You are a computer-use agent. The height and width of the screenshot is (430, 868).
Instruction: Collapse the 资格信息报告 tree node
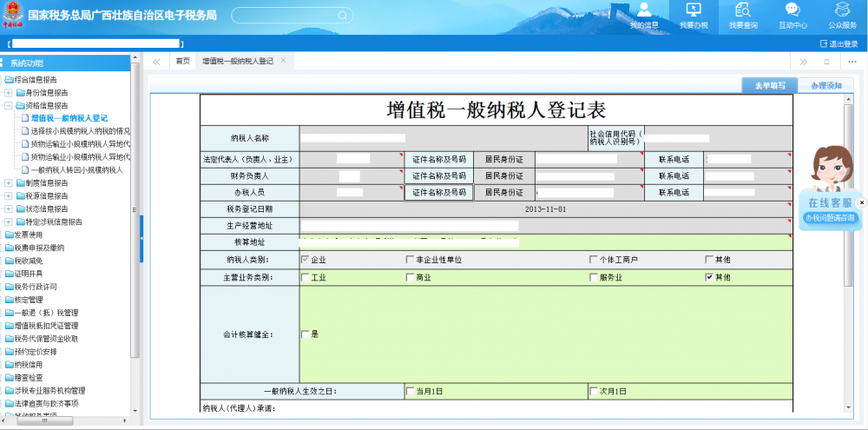click(9, 105)
